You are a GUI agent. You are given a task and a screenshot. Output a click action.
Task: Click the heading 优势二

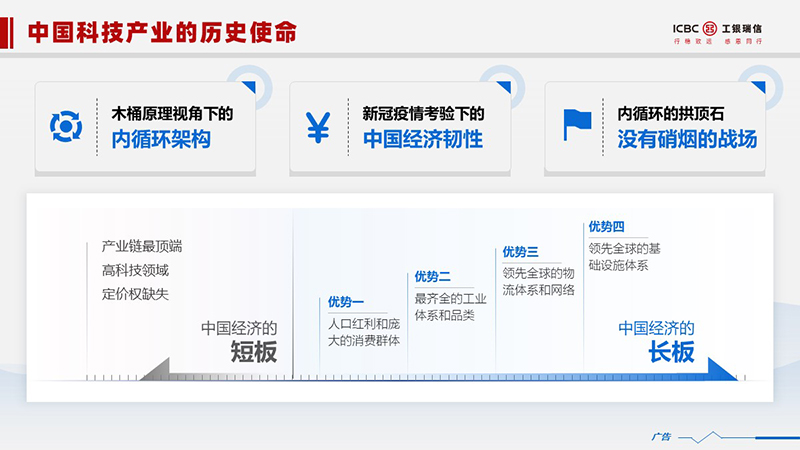(x=432, y=277)
